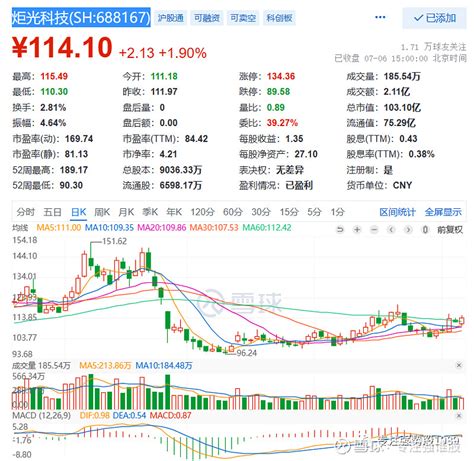
Task: Open the 前复权 price adjustment dropdown
Action: click(x=450, y=229)
